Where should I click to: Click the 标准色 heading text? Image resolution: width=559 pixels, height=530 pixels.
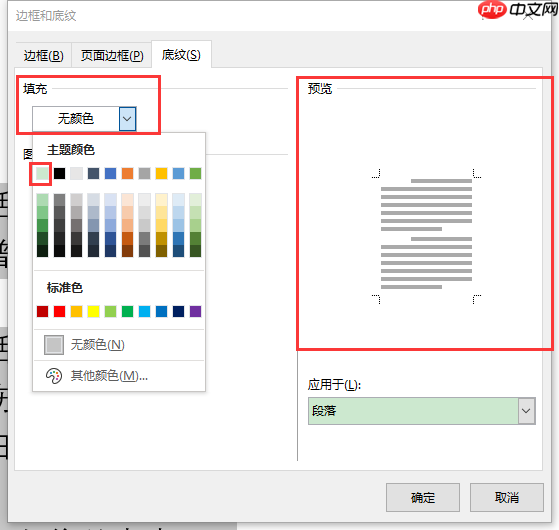pyautogui.click(x=65, y=288)
